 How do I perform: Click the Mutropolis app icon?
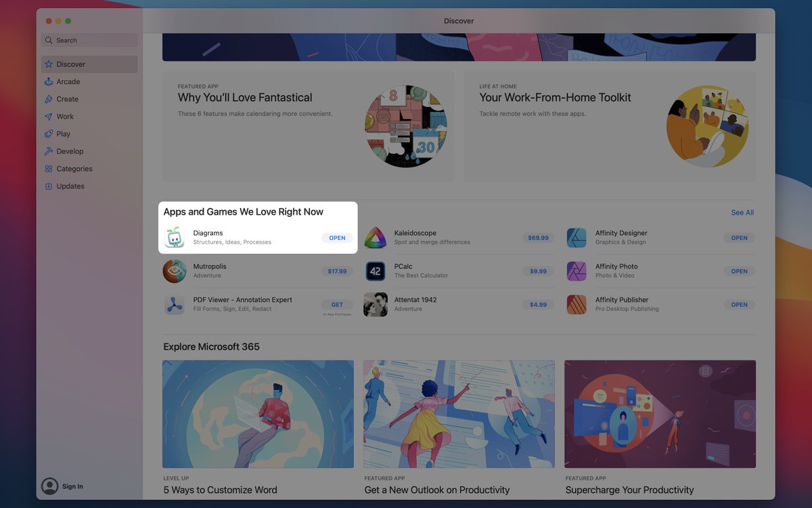pos(175,271)
